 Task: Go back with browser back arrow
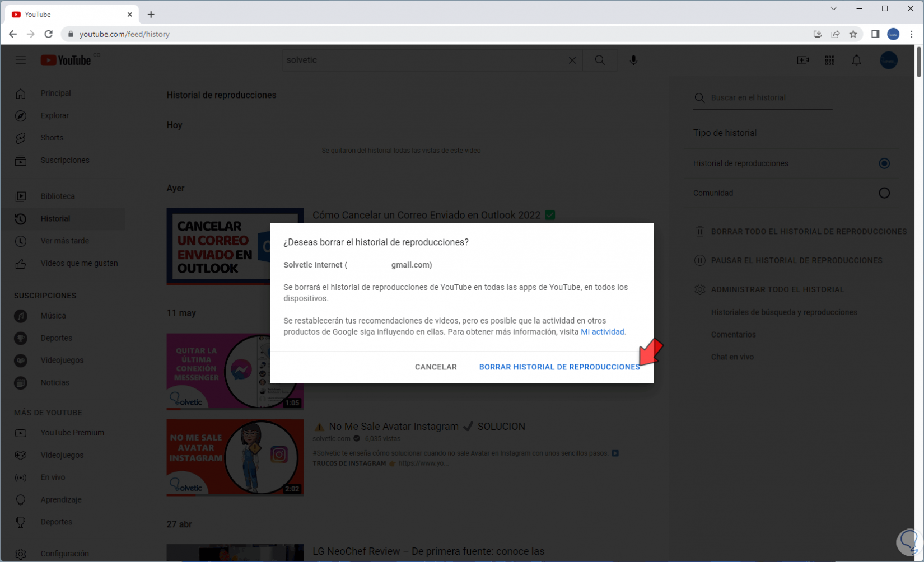click(13, 34)
